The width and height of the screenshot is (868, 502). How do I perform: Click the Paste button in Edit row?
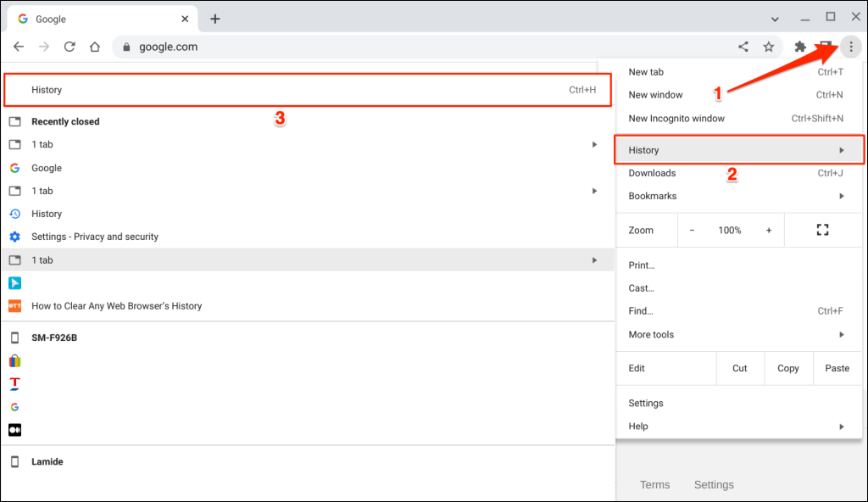837,368
